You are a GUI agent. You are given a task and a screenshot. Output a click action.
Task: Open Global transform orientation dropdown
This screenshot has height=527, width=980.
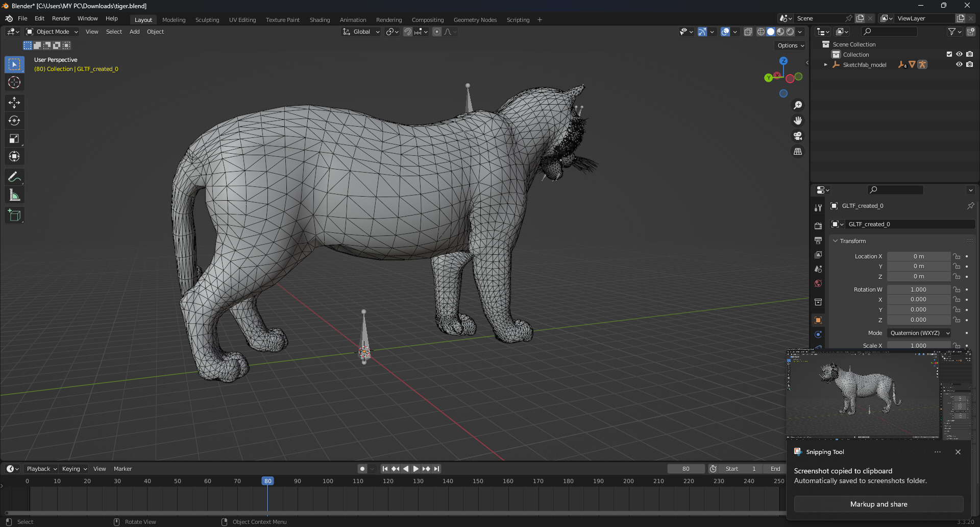click(361, 32)
